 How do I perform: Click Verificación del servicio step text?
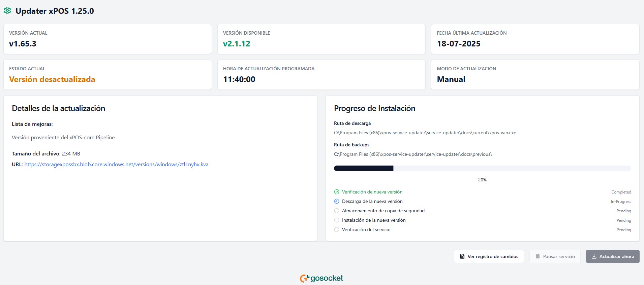366,229
